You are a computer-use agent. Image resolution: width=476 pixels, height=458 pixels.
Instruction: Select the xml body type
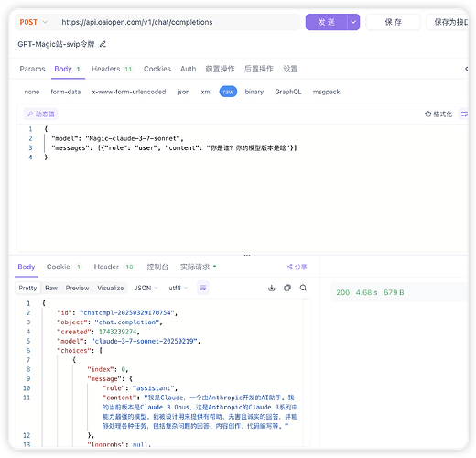206,92
